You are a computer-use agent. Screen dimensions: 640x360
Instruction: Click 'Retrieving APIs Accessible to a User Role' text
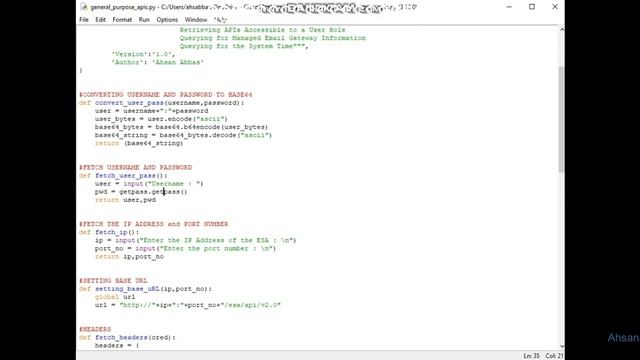(x=262, y=30)
